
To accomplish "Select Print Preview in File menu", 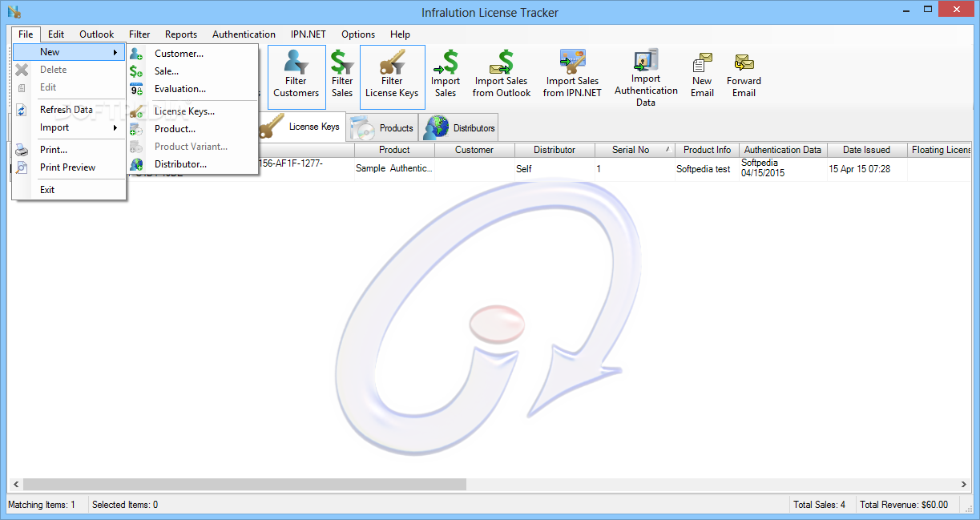I will coord(69,167).
